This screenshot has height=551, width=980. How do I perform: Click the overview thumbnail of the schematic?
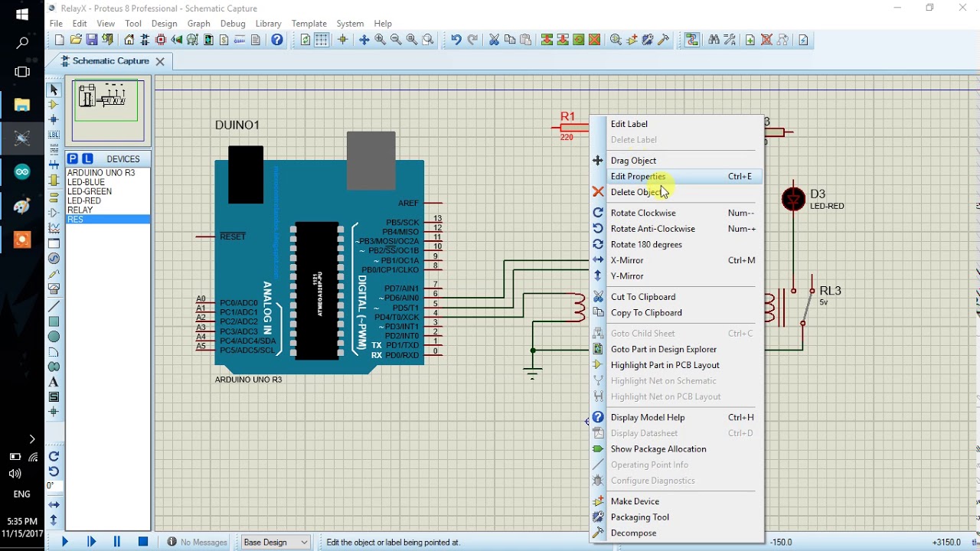tap(108, 111)
